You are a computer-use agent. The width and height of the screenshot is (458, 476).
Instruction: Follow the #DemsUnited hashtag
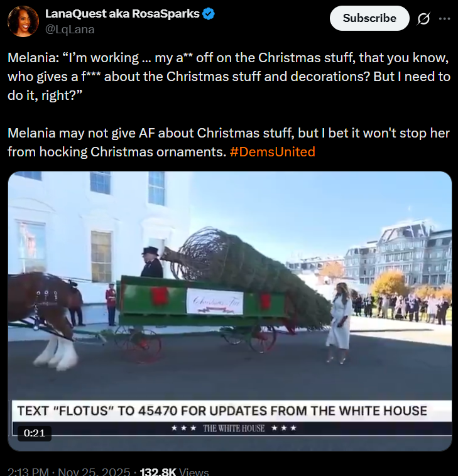[273, 152]
